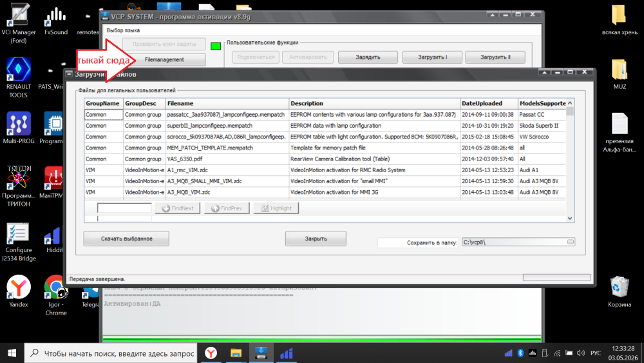Open the MUZ desktop folder
This screenshot has width=644, height=363.
pos(620,74)
